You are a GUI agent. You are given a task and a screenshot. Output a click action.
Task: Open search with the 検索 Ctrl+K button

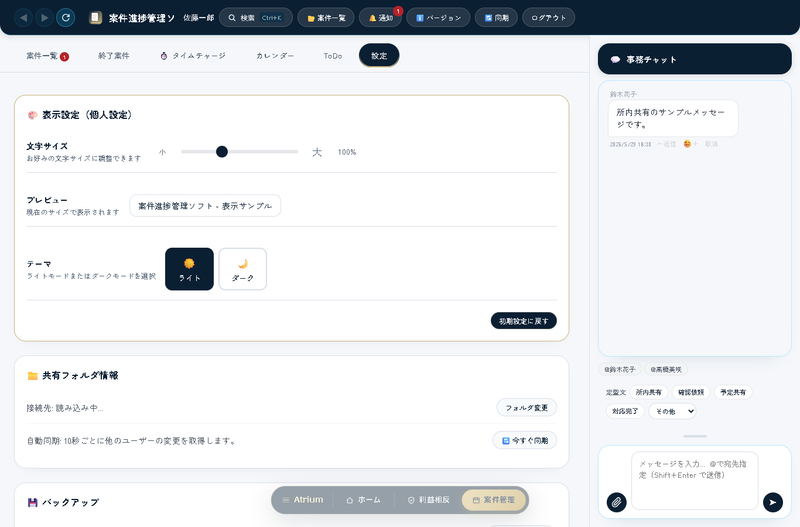coord(256,18)
